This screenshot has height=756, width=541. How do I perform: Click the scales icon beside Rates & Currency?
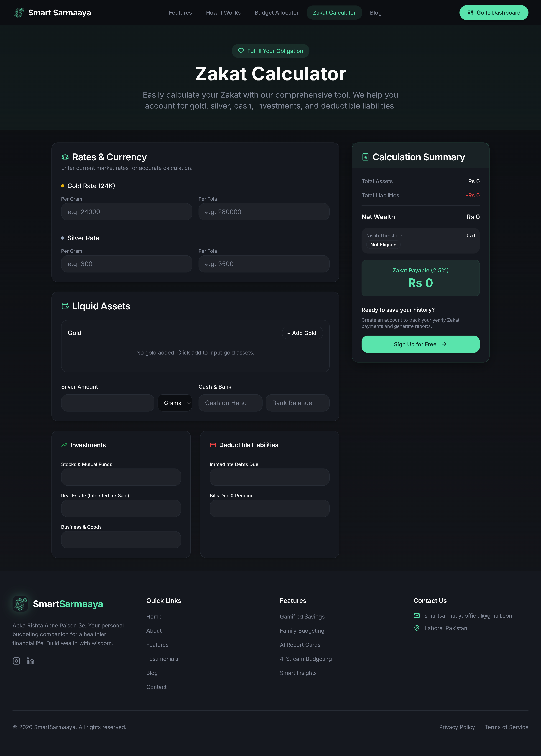click(x=65, y=157)
